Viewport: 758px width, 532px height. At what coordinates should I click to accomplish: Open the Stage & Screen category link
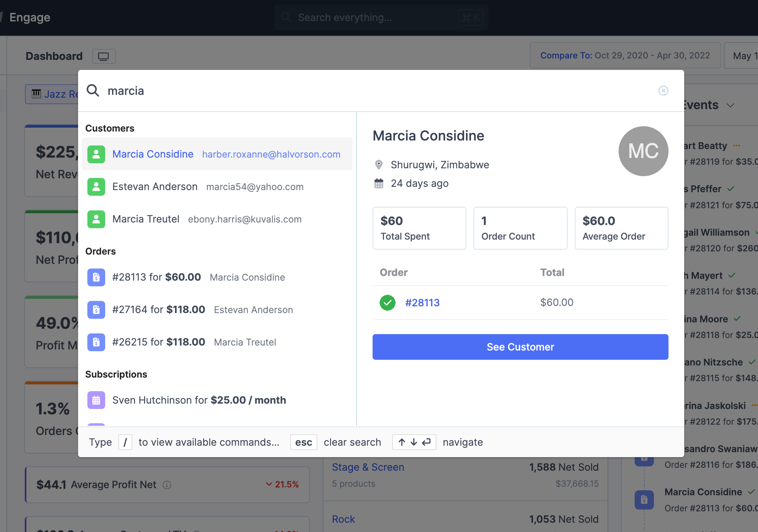[368, 467]
